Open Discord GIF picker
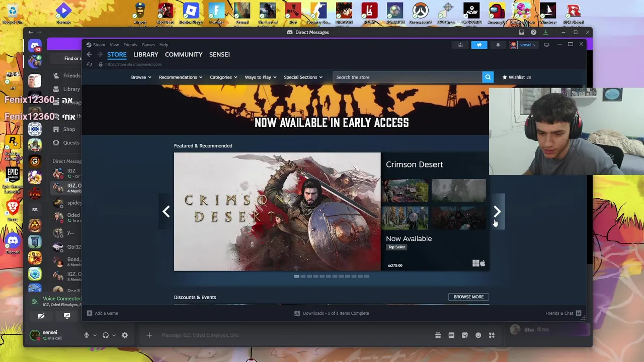 pyautogui.click(x=451, y=335)
